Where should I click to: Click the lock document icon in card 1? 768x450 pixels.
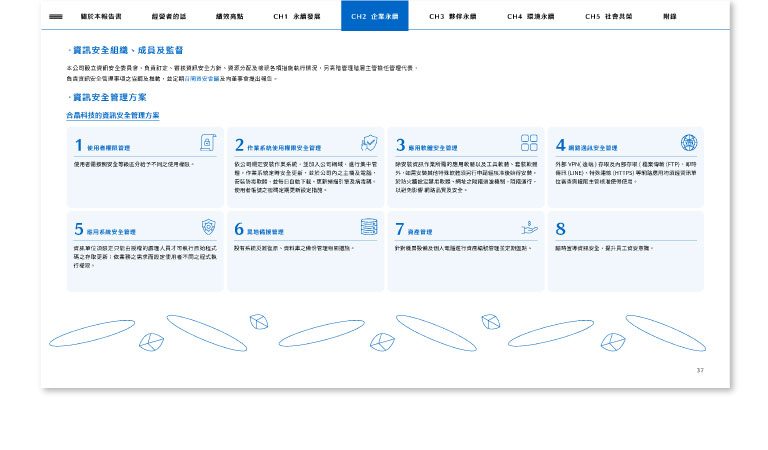pyautogui.click(x=208, y=143)
